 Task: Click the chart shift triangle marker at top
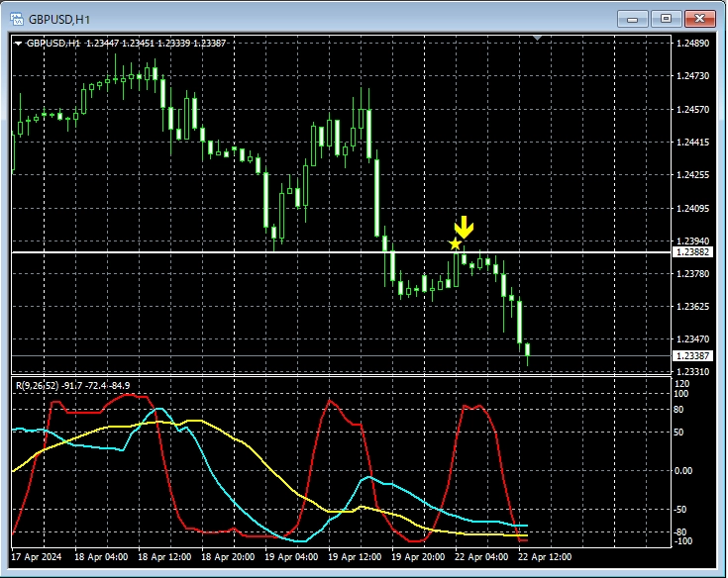click(x=537, y=39)
